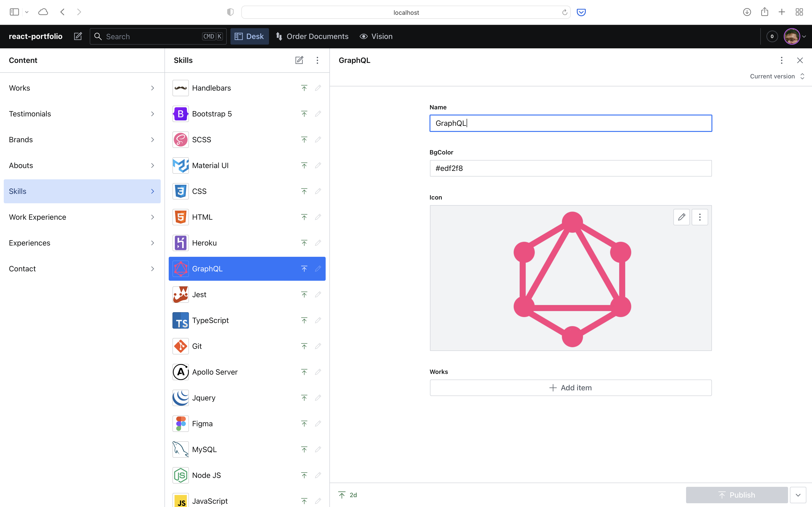Click the Publish button

(737, 495)
